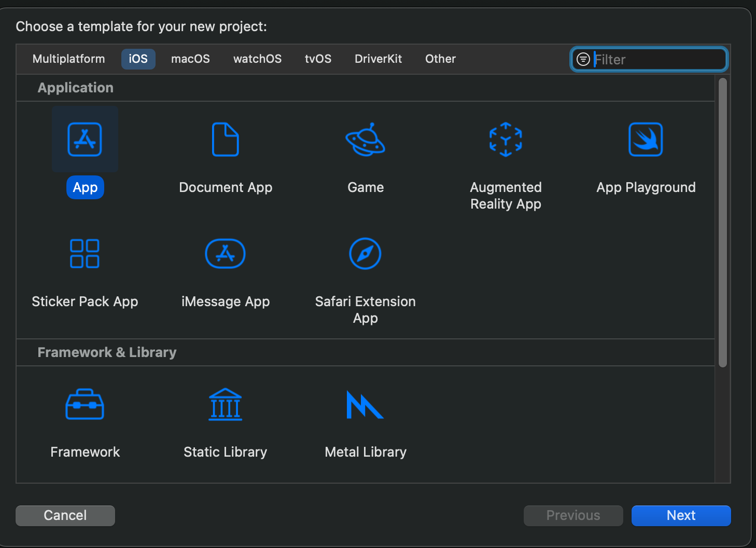756x548 pixels.
Task: Click the "Game" template label
Action: [x=366, y=187]
